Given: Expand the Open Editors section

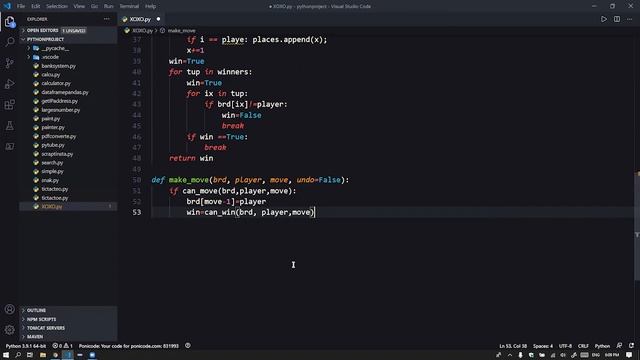Looking at the screenshot, I should pos(68,31).
